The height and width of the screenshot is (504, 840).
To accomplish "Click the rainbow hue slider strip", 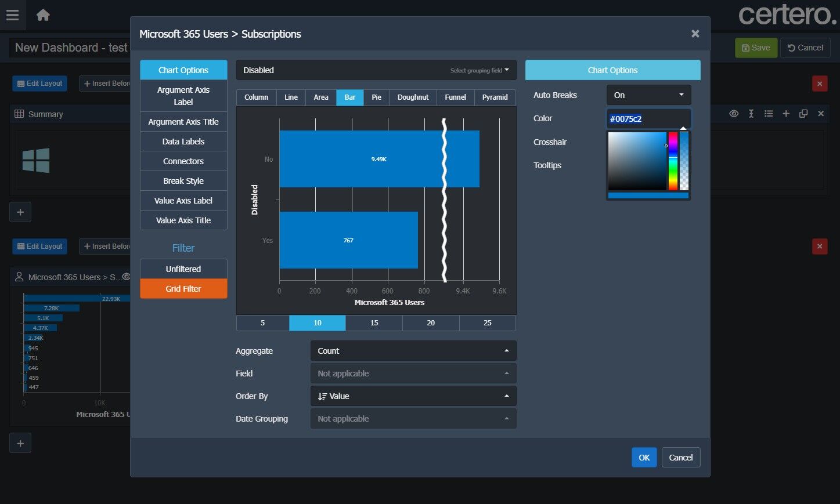I will pos(673,161).
